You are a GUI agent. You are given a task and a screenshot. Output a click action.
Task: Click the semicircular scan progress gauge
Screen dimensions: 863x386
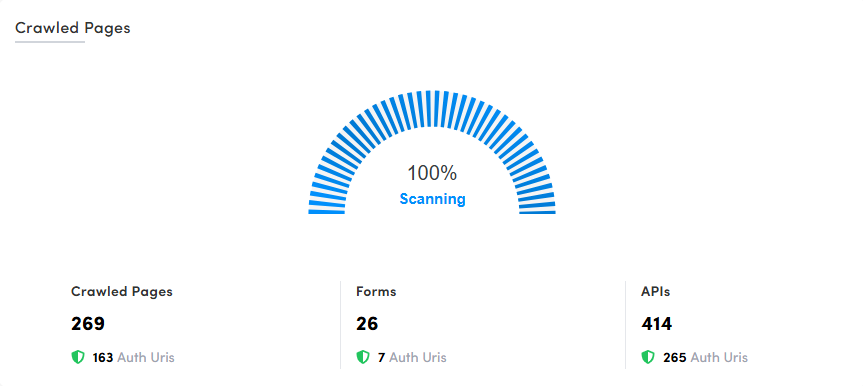[x=432, y=152]
